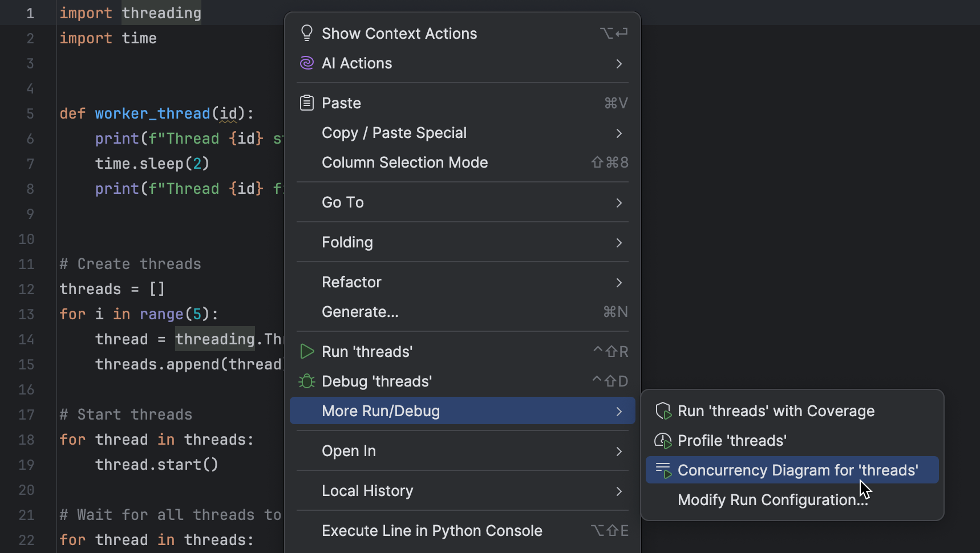The height and width of the screenshot is (553, 980).
Task: Click the Concurrency Diagram icon in the submenu
Action: (663, 470)
